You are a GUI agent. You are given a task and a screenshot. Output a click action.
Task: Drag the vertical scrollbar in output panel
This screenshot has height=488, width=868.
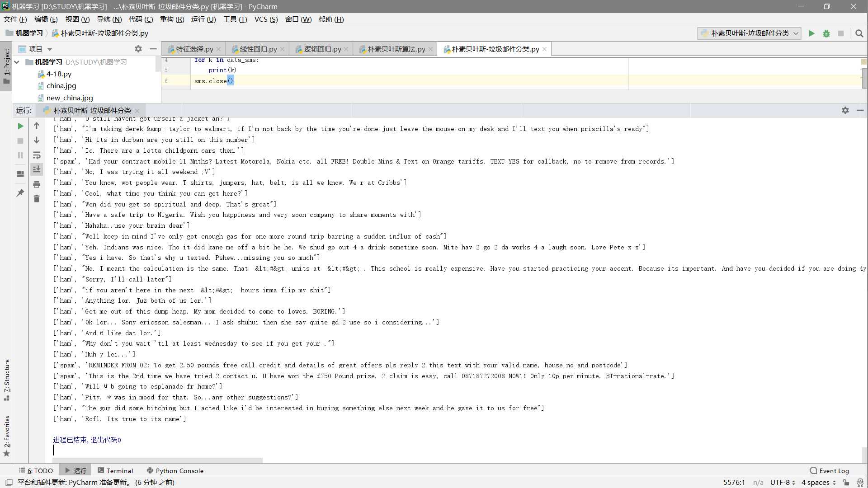coord(863,450)
